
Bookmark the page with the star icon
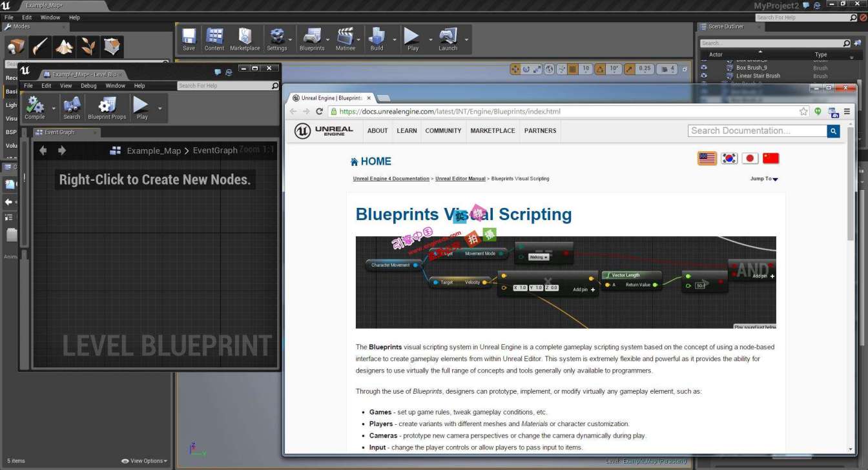click(803, 111)
